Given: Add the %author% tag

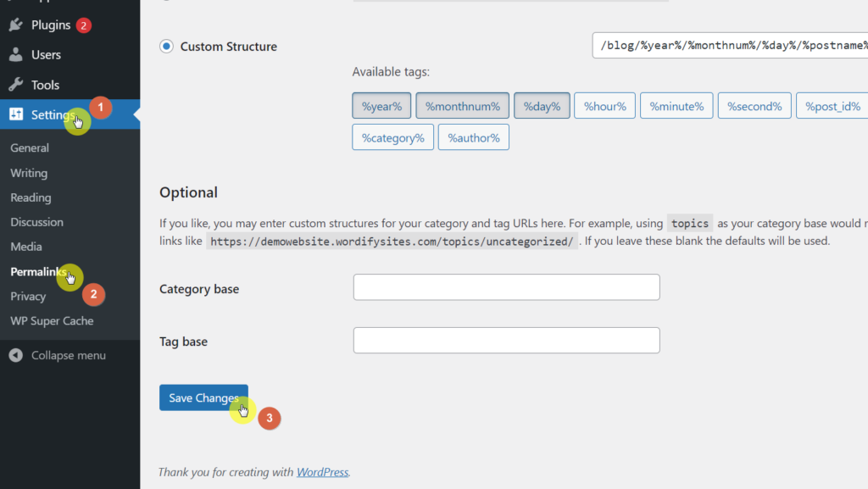Looking at the screenshot, I should coord(473,137).
